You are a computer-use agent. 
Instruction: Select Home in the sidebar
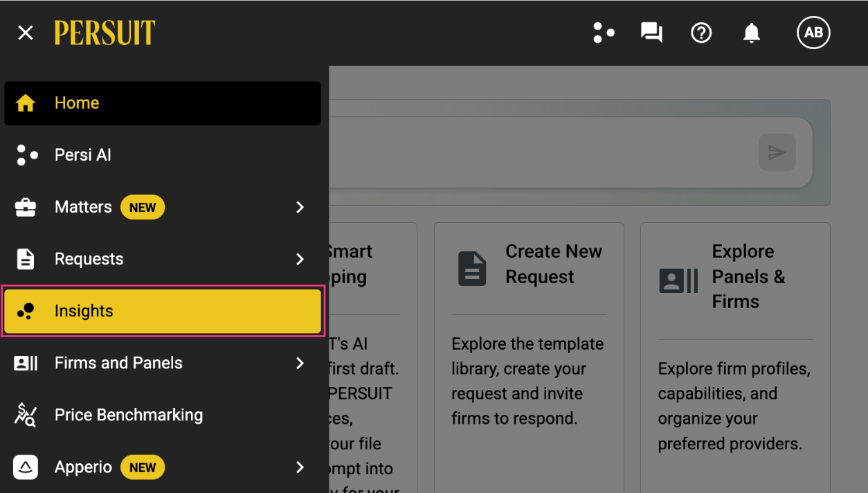[x=163, y=103]
